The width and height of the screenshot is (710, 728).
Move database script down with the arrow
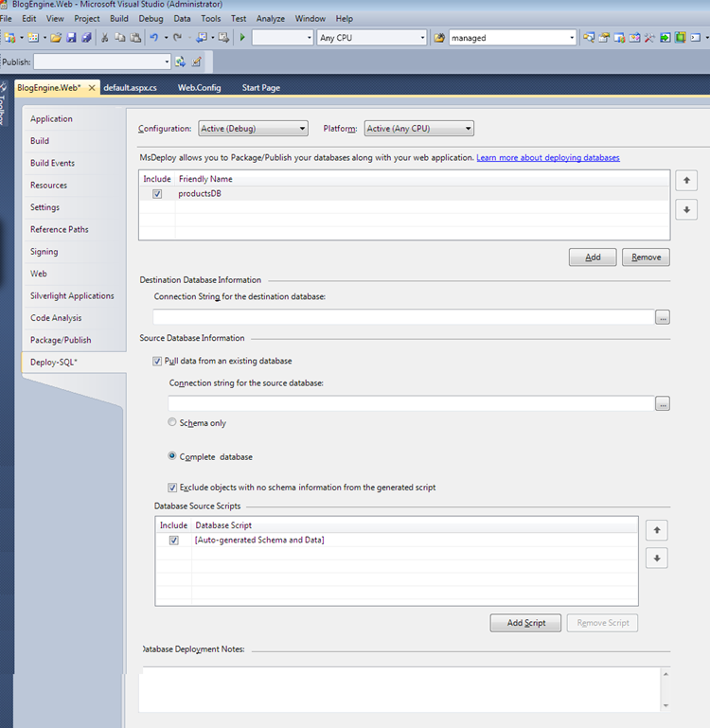(657, 559)
